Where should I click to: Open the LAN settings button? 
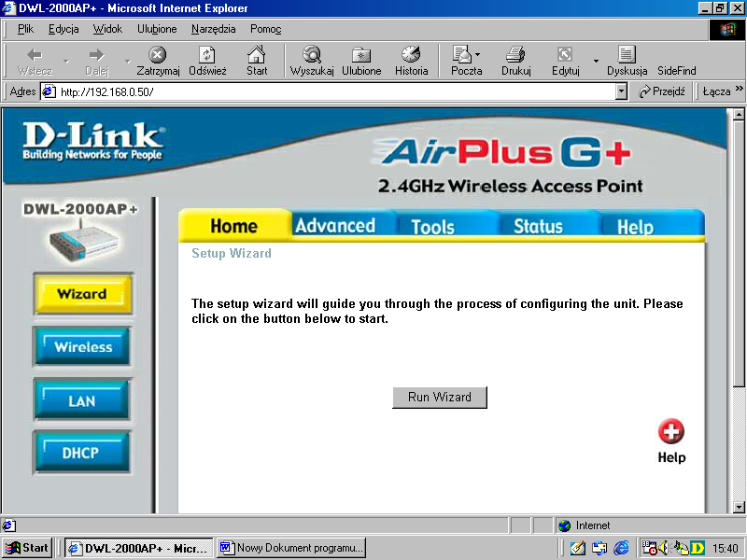(82, 400)
